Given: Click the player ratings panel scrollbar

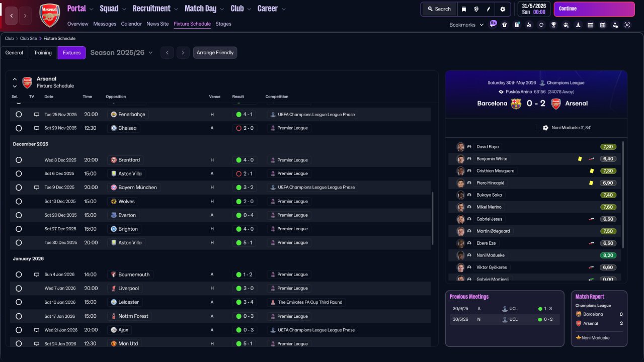Looking at the screenshot, I should (623, 194).
